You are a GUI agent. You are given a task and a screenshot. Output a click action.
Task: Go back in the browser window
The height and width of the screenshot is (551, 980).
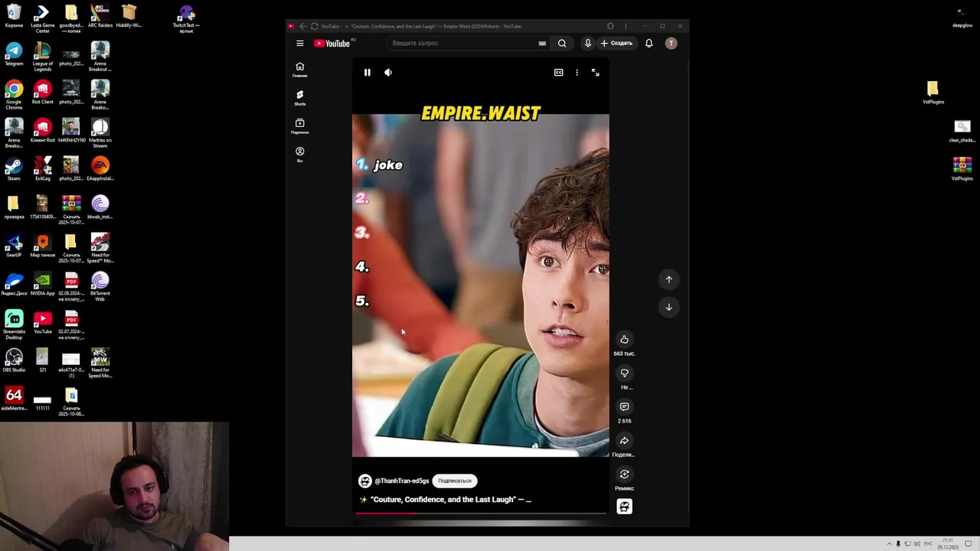click(303, 26)
